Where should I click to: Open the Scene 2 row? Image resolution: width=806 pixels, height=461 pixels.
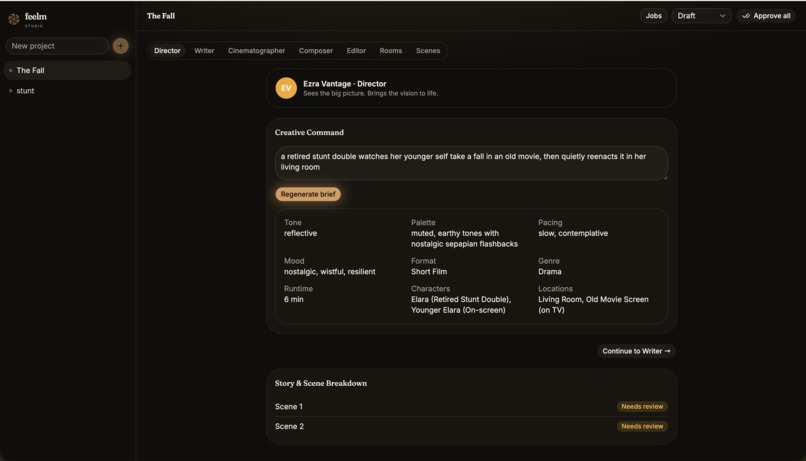tap(471, 426)
